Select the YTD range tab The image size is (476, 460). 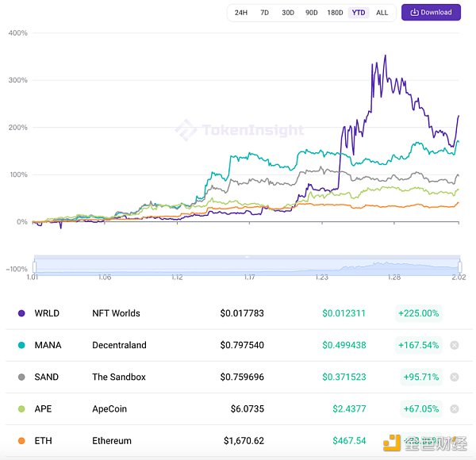[x=359, y=13]
